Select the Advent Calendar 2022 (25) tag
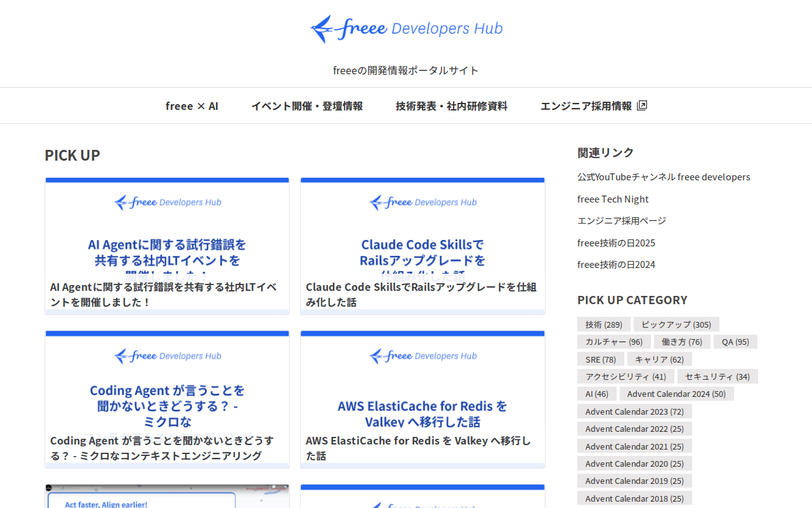The image size is (812, 508). (x=634, y=429)
